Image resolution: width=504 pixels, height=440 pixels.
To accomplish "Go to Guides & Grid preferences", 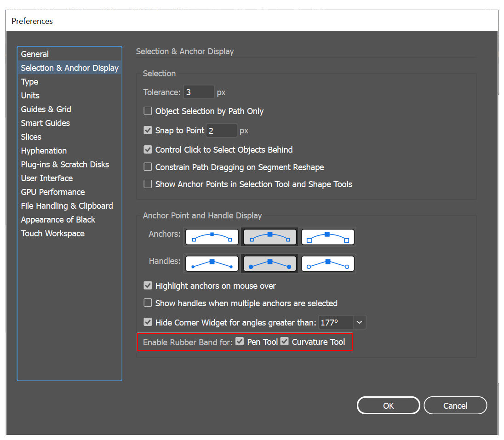I will point(69,109).
